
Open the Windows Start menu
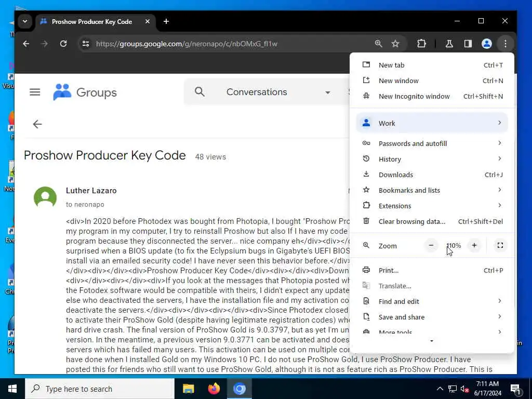coord(12,389)
